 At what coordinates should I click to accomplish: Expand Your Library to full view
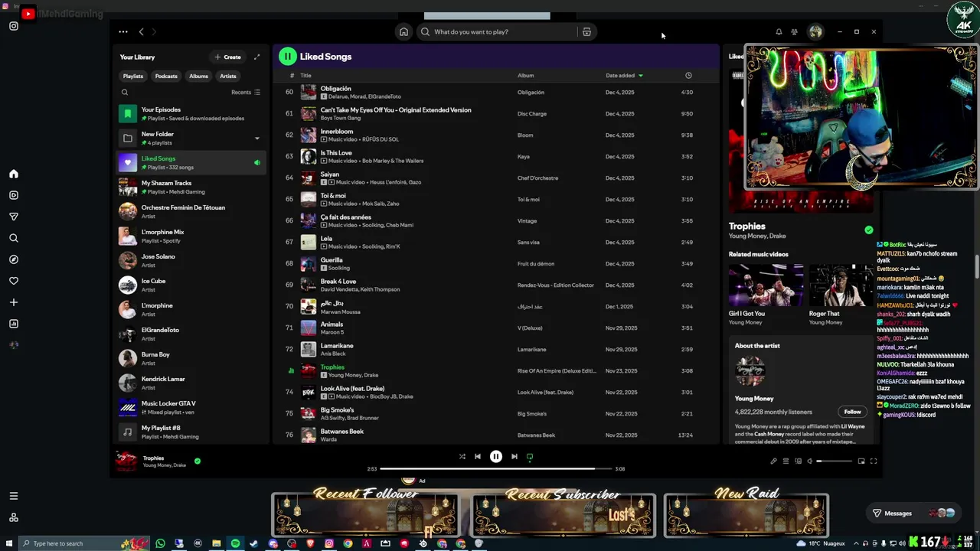(x=256, y=57)
